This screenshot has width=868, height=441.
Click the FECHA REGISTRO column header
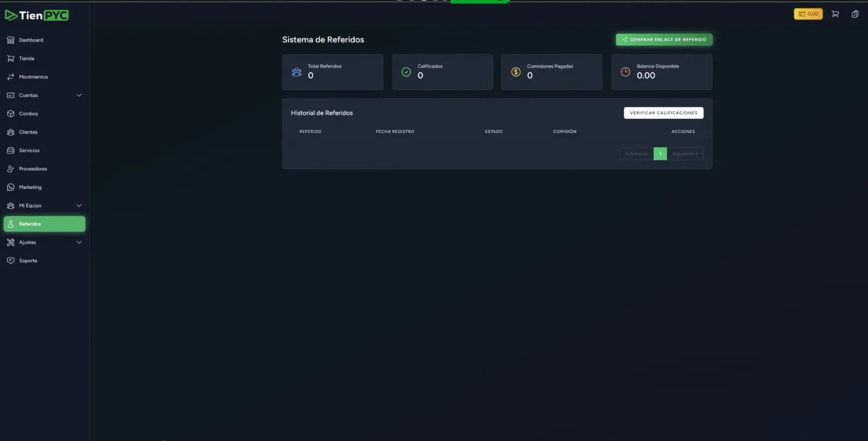click(395, 132)
